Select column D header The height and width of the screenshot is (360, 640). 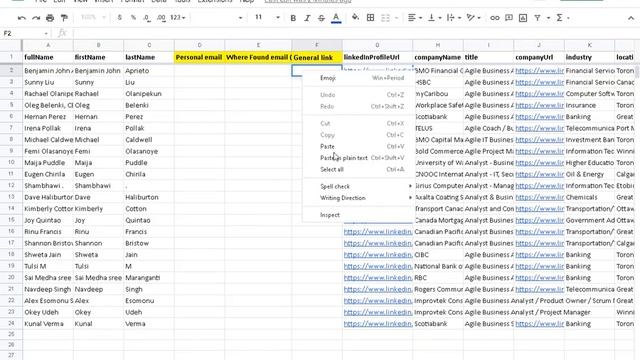pyautogui.click(x=200, y=45)
